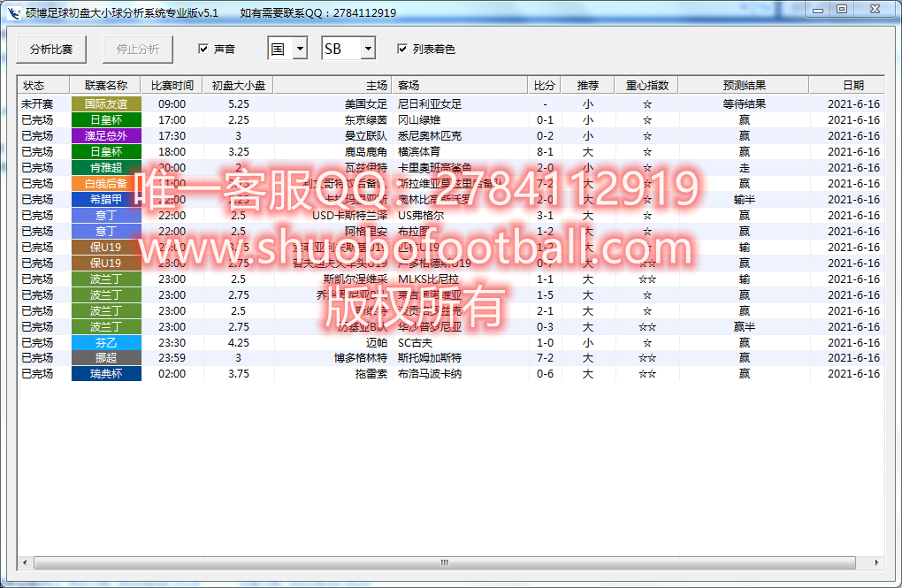This screenshot has height=588, width=902.
Task: Click the double-star icon in the 赢半 result row
Action: [x=647, y=327]
